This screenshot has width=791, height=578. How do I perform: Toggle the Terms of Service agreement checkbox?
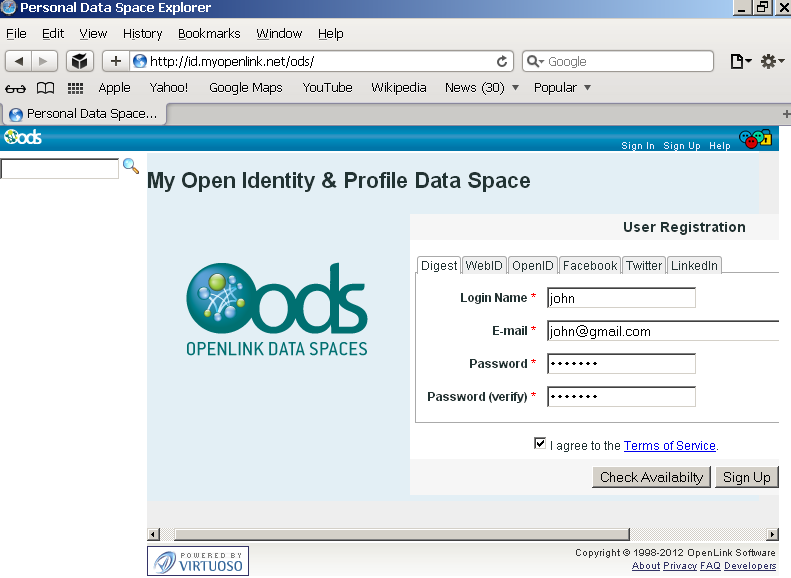coord(540,444)
